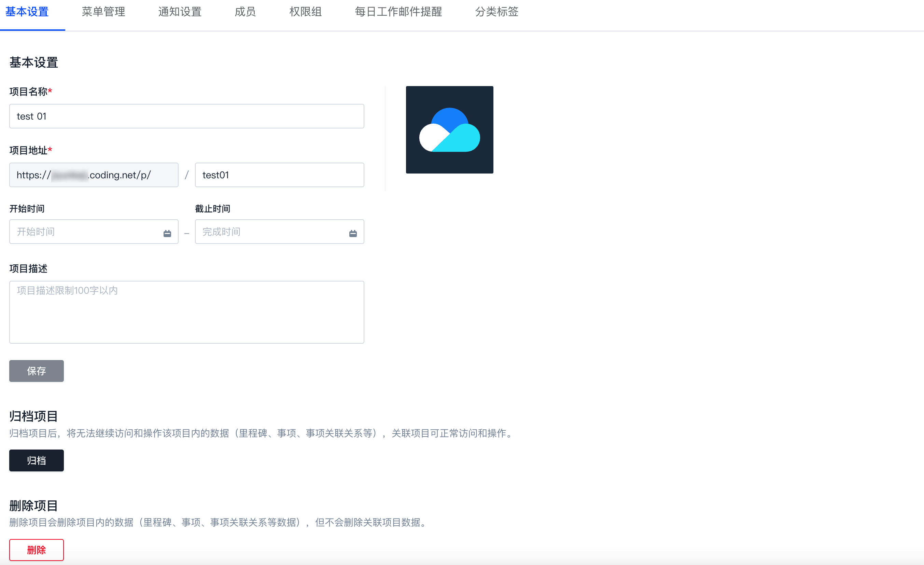Image resolution: width=924 pixels, height=565 pixels.
Task: Click the 基本设置 section heading
Action: coord(34,62)
